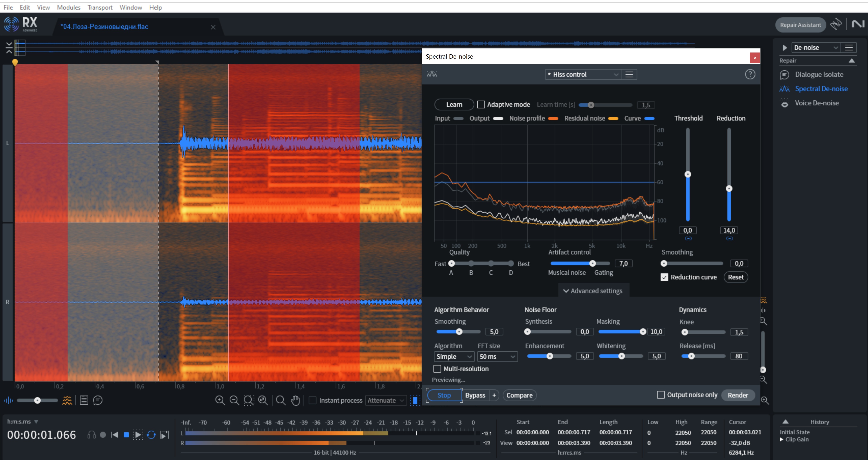868x460 pixels.
Task: Click the stop playback square
Action: (126, 435)
